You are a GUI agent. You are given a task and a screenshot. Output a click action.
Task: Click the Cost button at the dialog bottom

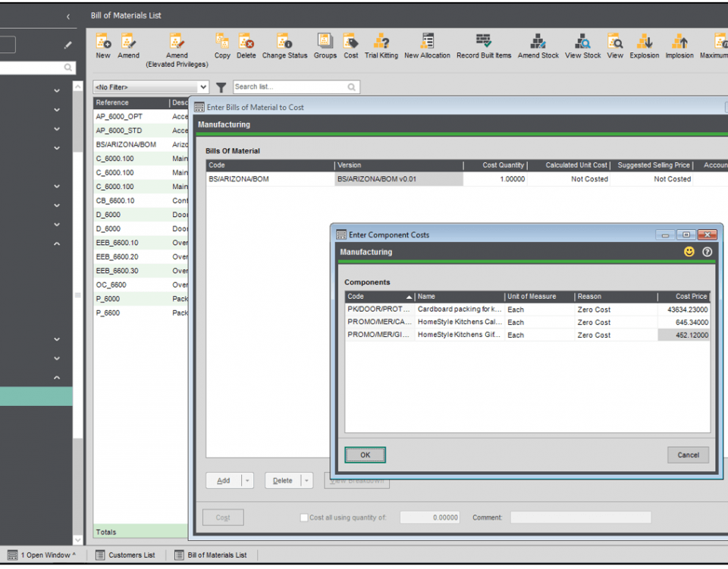point(223,517)
